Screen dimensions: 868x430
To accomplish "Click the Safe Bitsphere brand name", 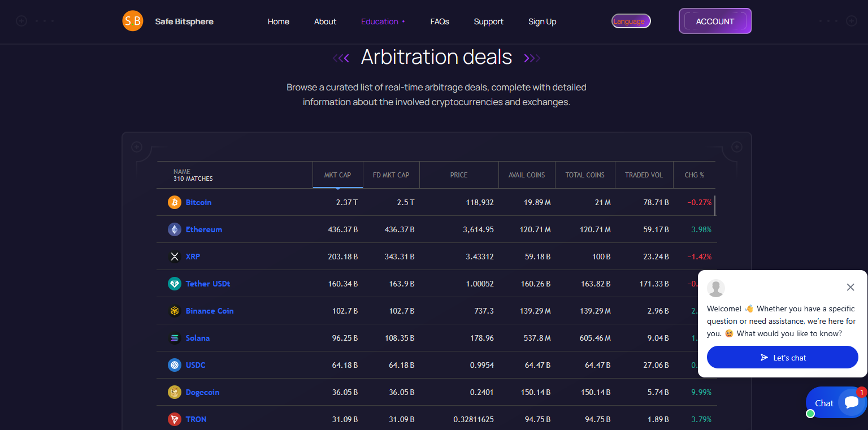I will click(x=184, y=21).
